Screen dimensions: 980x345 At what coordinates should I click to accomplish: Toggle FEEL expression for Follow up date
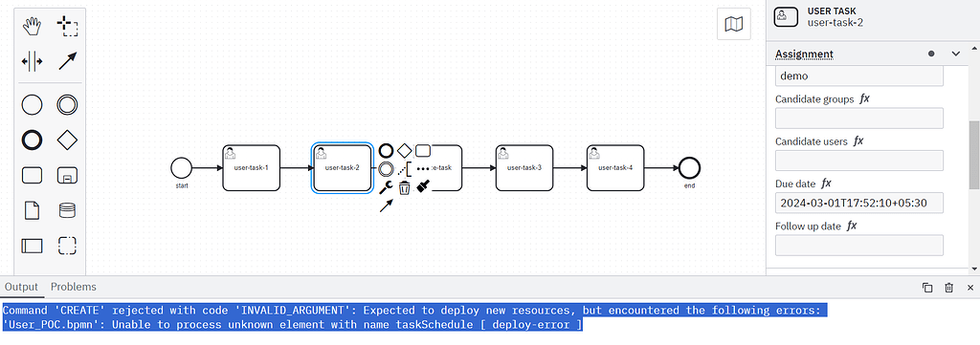852,226
